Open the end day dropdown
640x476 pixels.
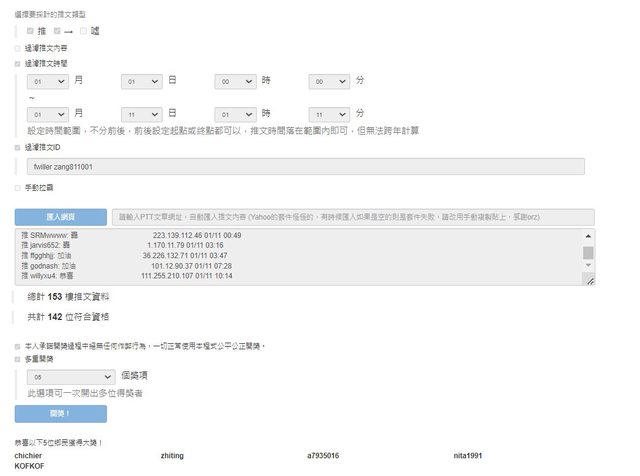pos(141,114)
